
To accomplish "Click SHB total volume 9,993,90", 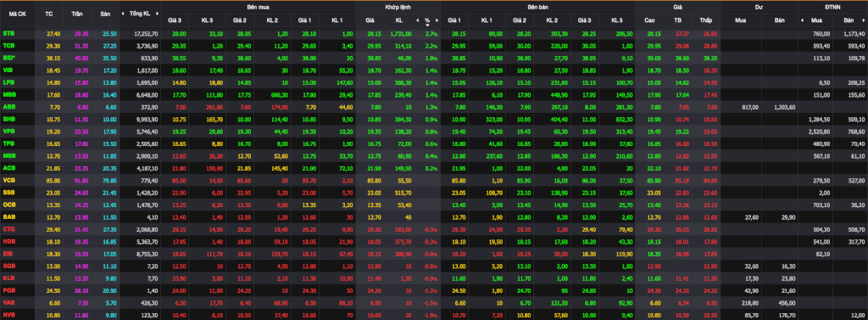I will point(147,119).
